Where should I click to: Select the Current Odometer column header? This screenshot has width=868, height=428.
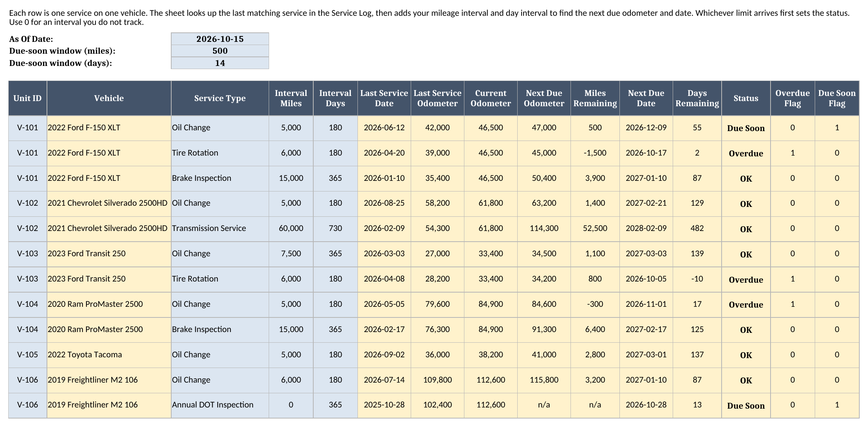(x=491, y=98)
